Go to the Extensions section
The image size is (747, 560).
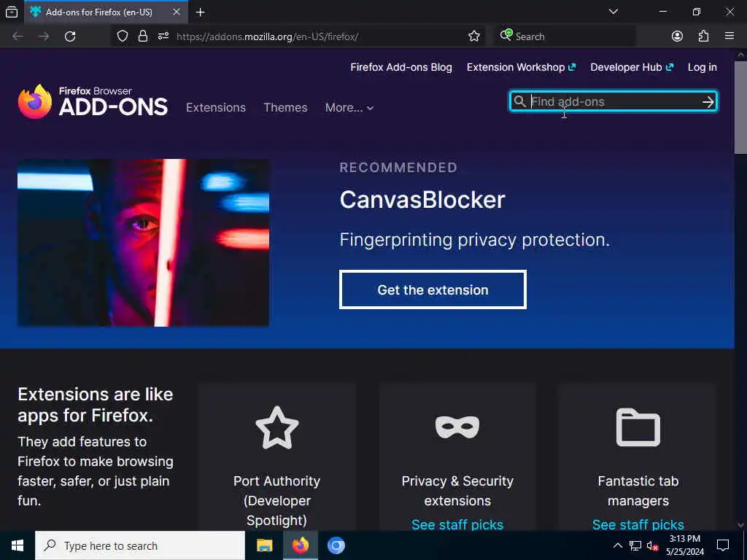click(x=216, y=108)
